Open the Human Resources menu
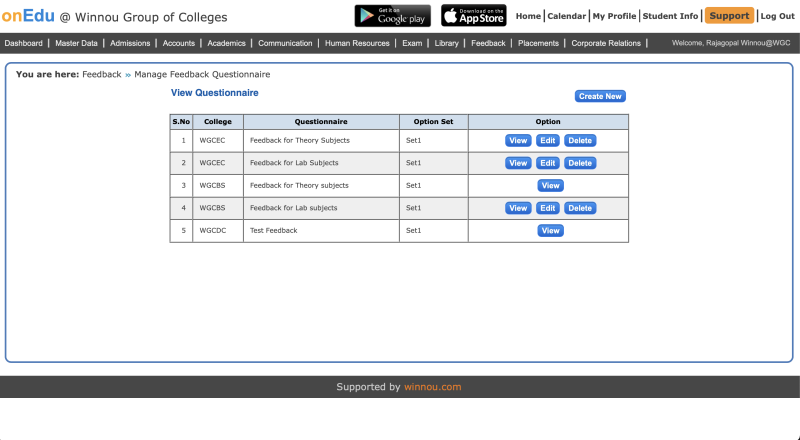This screenshot has height=440, width=800. click(357, 44)
